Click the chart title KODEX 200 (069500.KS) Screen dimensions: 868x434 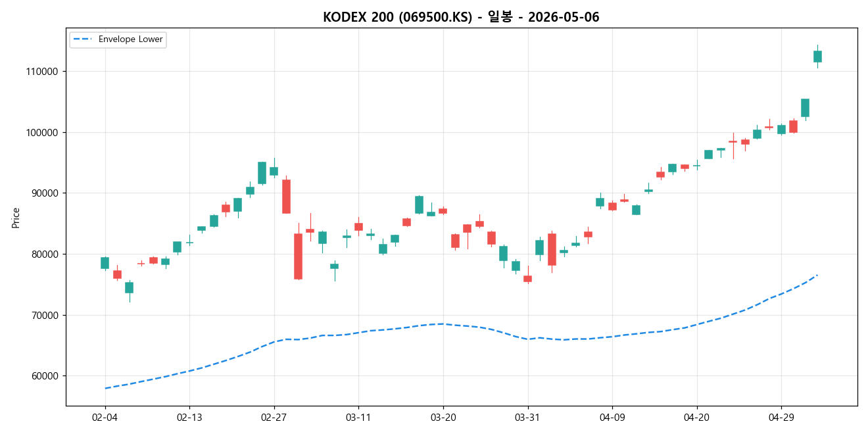[x=461, y=17]
